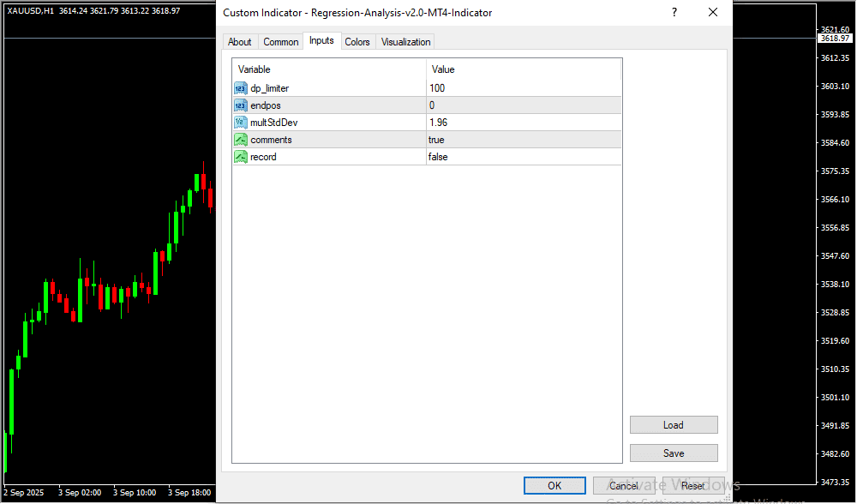Viewport: 857px width, 504px height.
Task: Click the endpos integer type icon
Action: click(241, 105)
